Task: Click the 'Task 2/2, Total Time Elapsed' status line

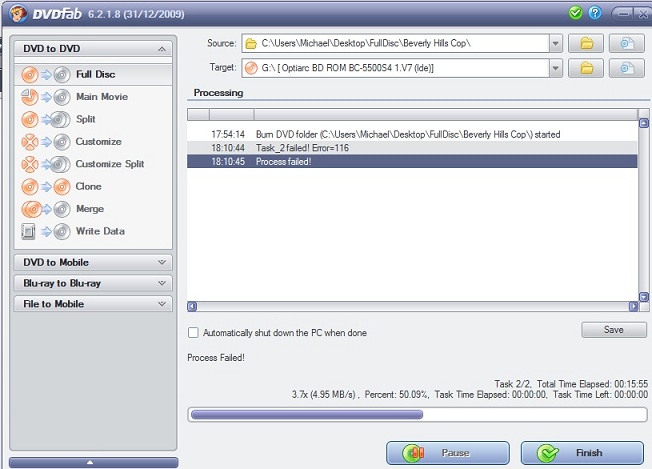Action: click(x=571, y=384)
